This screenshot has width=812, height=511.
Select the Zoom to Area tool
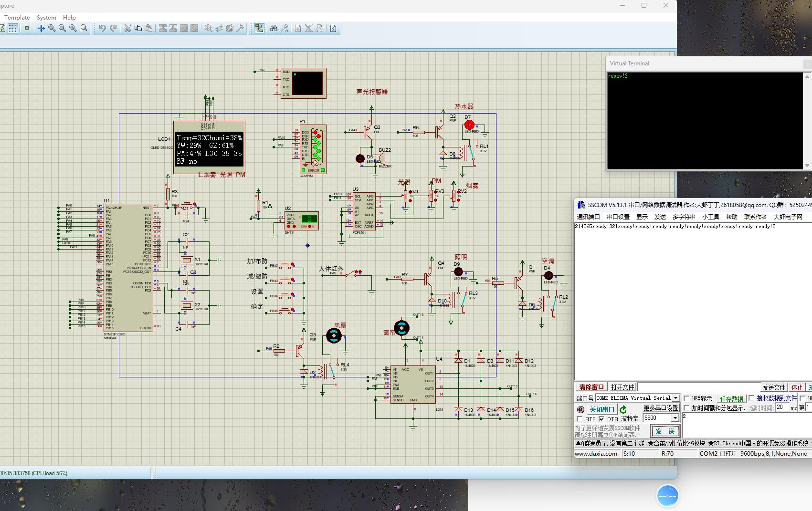tap(83, 28)
